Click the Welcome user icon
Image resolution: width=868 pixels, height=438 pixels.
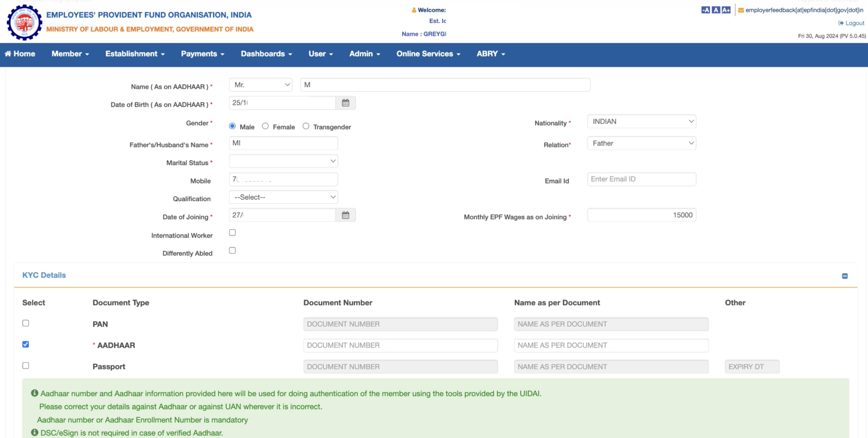tap(414, 10)
